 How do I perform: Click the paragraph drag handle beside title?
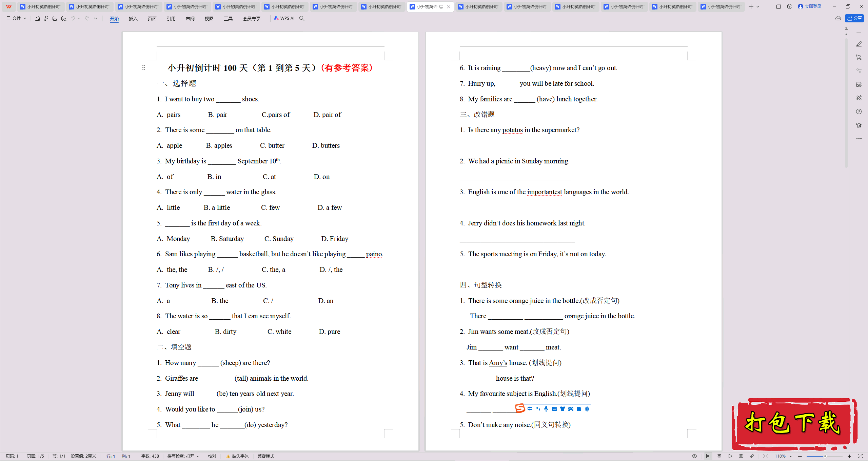point(144,67)
